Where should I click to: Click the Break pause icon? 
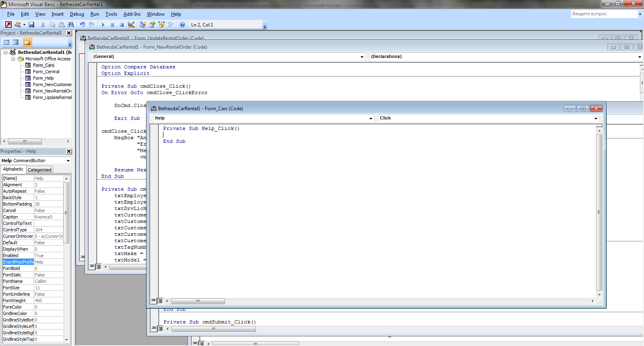112,25
